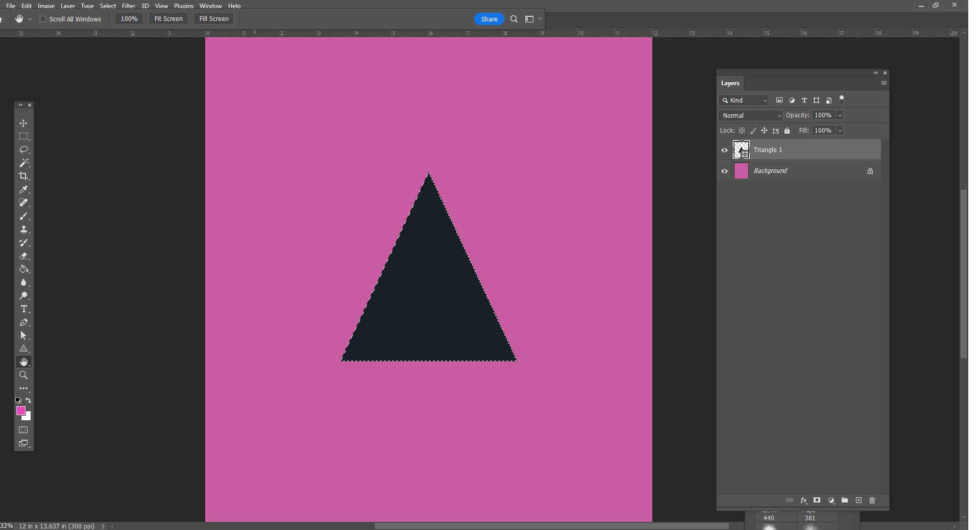Delete layer using trash icon

(873, 500)
